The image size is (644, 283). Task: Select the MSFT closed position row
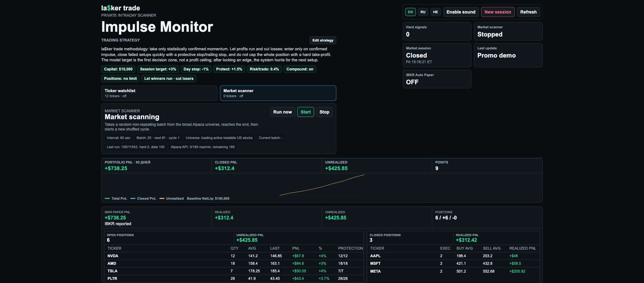pyautogui.click(x=453, y=264)
